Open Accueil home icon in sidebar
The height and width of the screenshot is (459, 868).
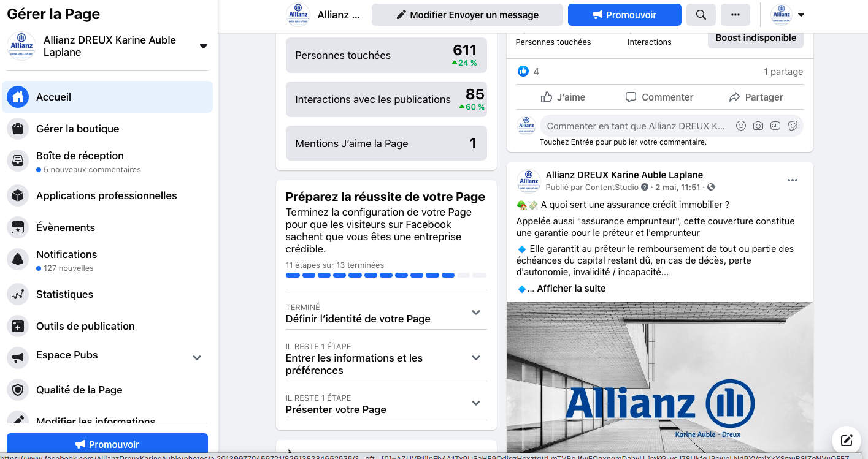[18, 97]
